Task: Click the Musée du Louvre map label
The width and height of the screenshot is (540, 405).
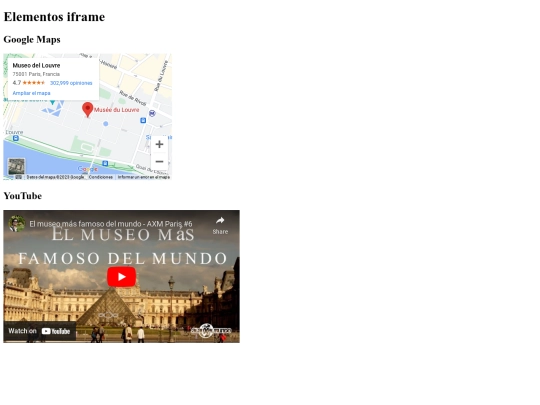Action: click(116, 110)
